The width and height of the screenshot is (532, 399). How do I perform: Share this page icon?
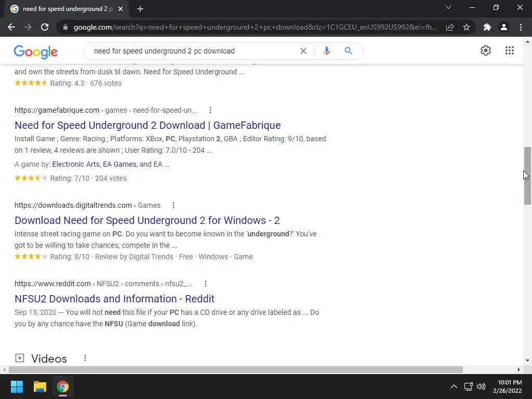tap(450, 27)
